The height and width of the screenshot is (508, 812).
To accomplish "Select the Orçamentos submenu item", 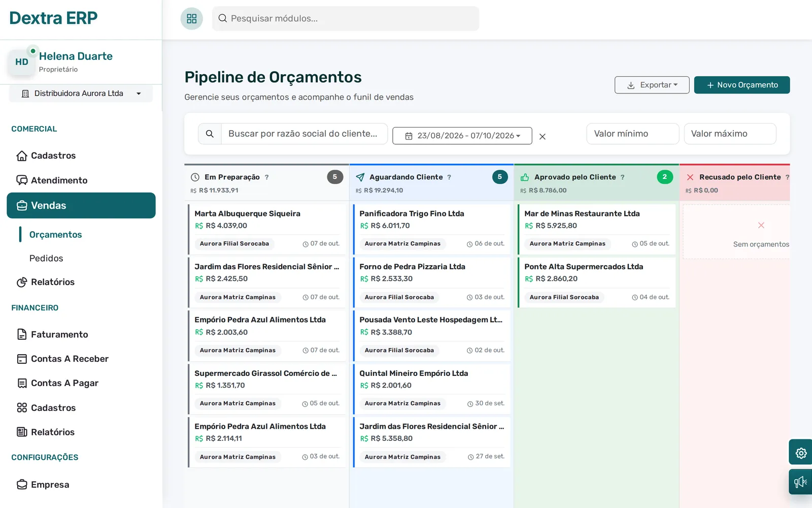I will pyautogui.click(x=56, y=235).
